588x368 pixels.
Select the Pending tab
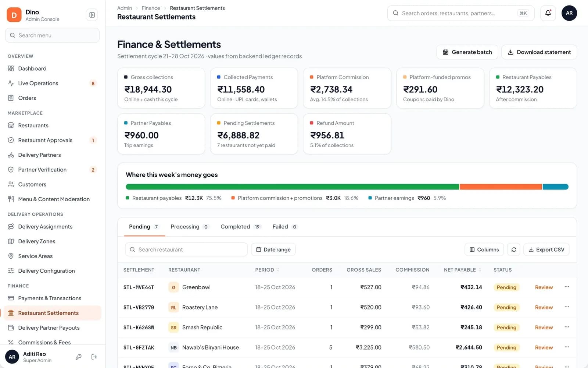(x=144, y=227)
